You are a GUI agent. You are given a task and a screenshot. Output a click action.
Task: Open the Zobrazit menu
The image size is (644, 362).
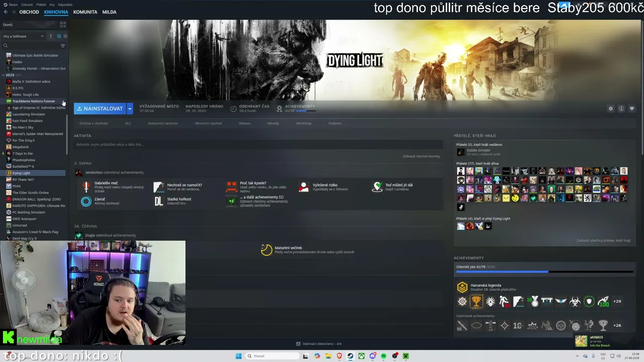point(27,5)
